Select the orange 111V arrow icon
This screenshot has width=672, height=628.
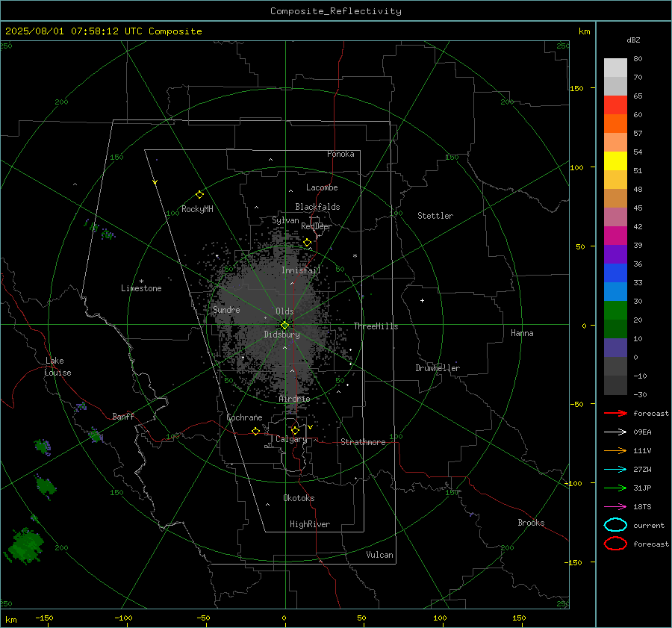pos(615,450)
